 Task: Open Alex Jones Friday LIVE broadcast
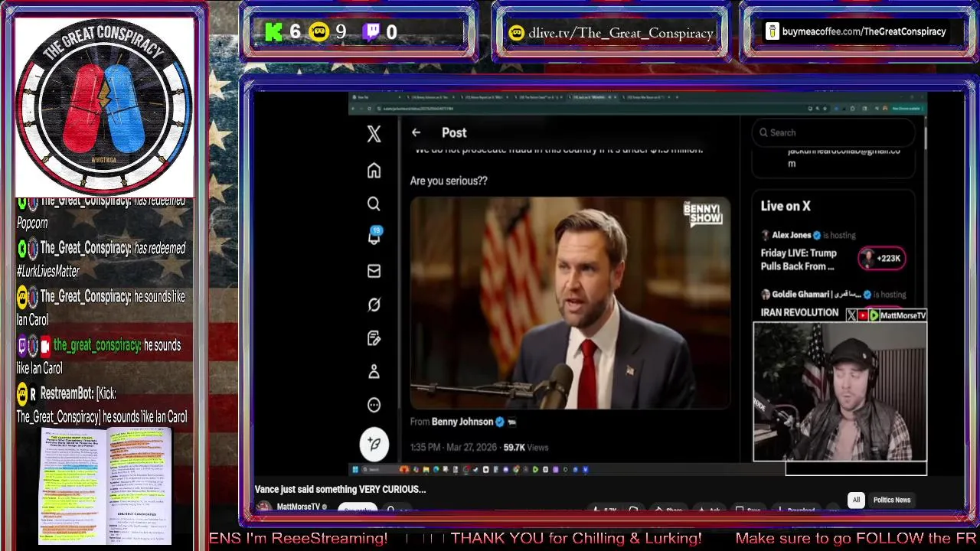point(799,259)
